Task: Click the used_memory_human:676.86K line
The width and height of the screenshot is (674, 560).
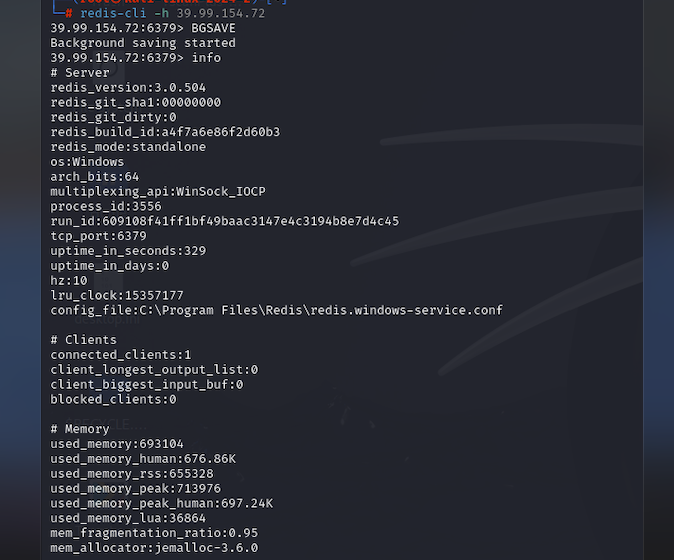Action: 143,459
